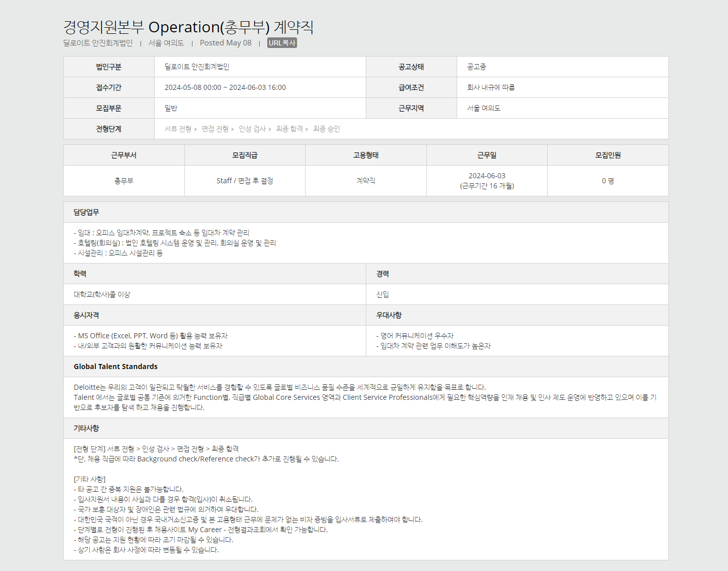Click 최종 합격 step in 전형단계 row

click(289, 129)
